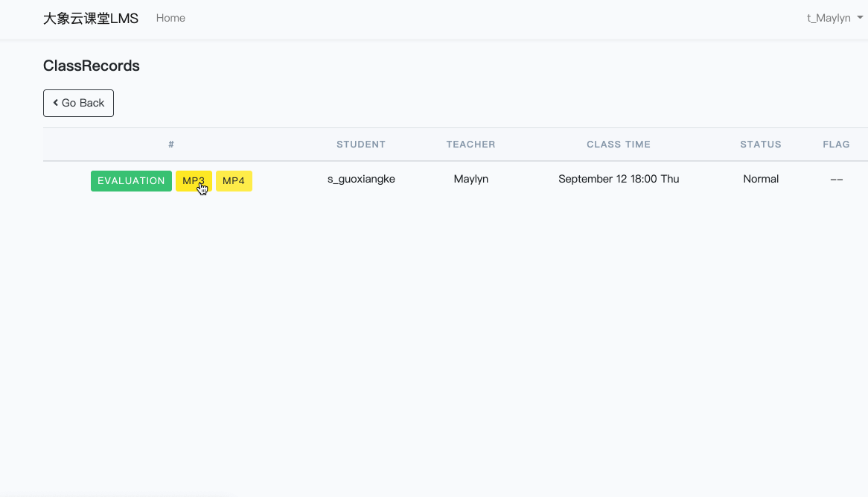868x497 pixels.
Task: Expand the t_Maylyn user dropdown
Action: coord(835,18)
